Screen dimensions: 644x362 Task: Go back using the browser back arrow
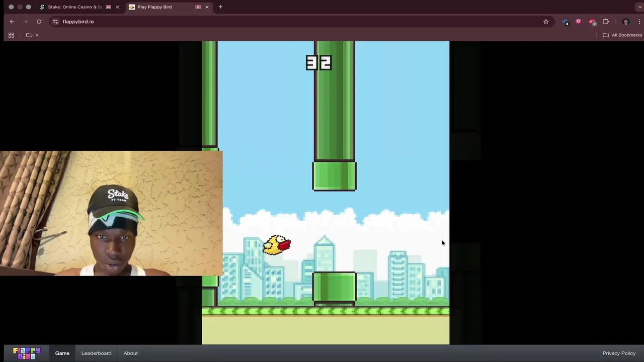pos(12,22)
